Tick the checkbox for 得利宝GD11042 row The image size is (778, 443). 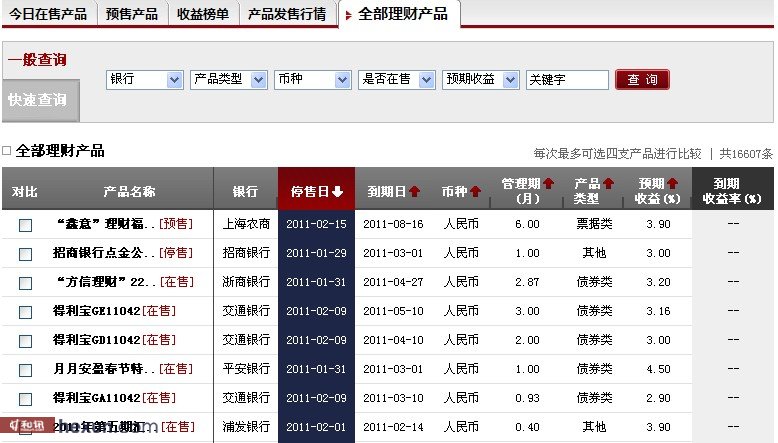coord(25,341)
